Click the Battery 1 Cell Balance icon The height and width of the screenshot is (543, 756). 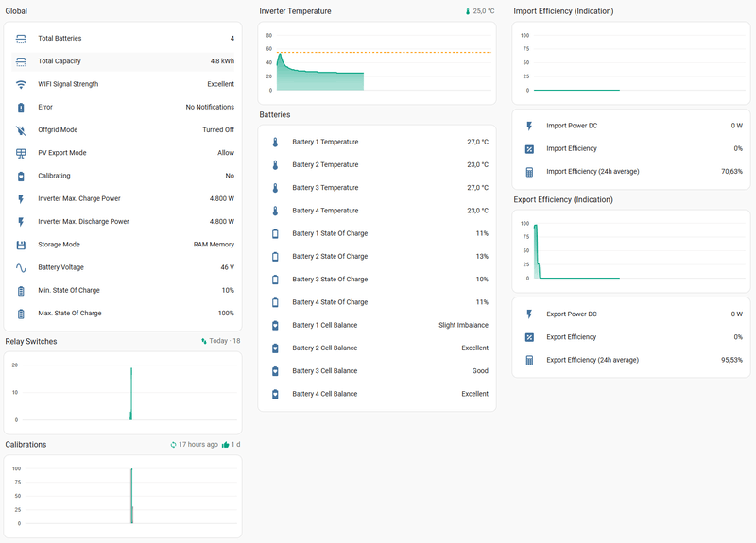pos(275,325)
